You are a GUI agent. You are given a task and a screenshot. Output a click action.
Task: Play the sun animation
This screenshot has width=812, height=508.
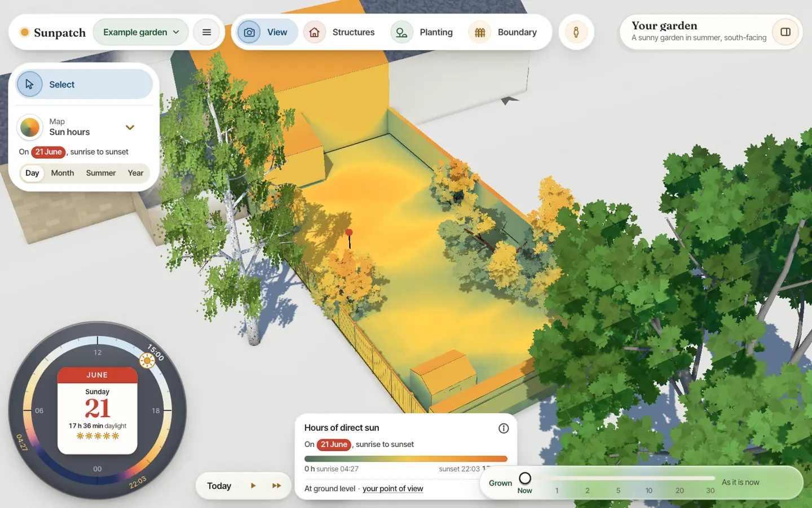pyautogui.click(x=253, y=486)
